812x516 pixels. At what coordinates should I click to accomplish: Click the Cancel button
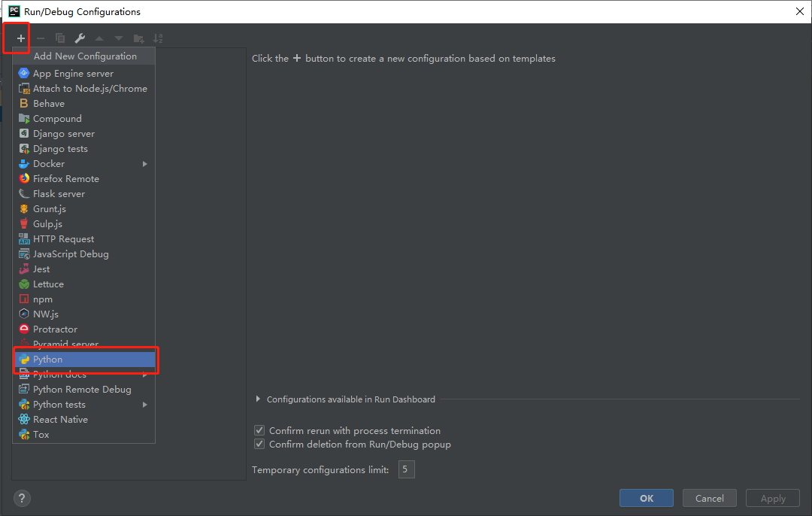[x=710, y=498]
